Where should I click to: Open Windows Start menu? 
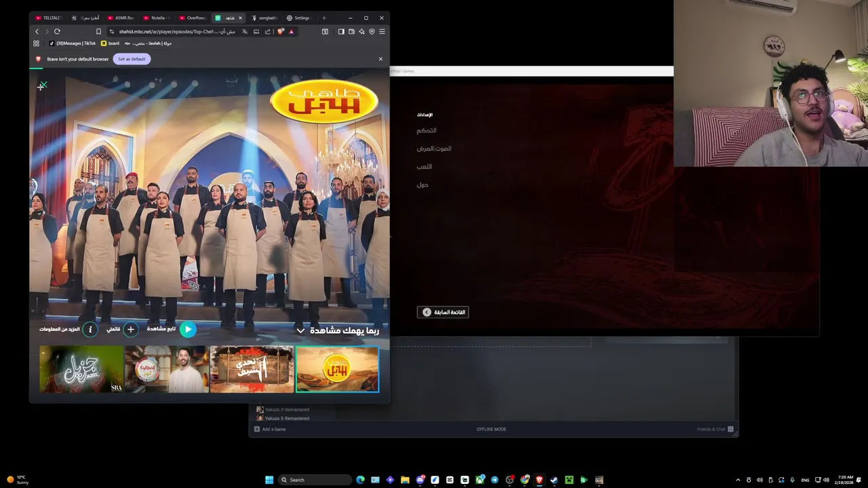269,480
